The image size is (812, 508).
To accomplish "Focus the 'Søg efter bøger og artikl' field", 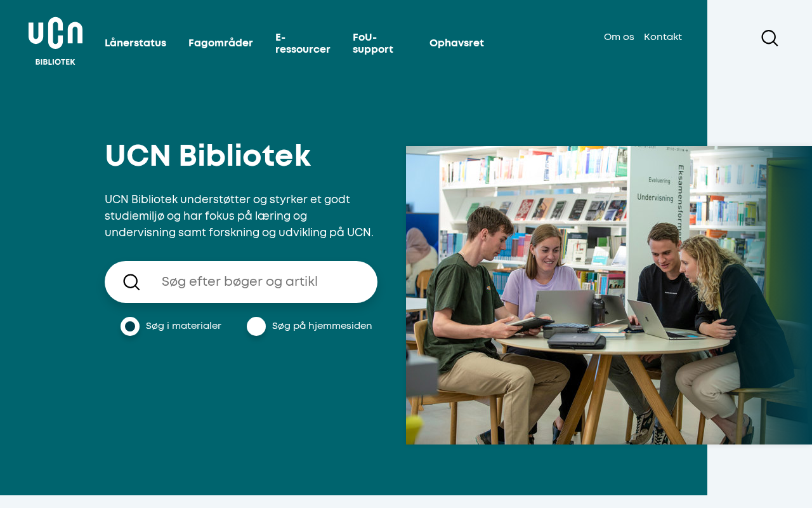I will pos(241,282).
